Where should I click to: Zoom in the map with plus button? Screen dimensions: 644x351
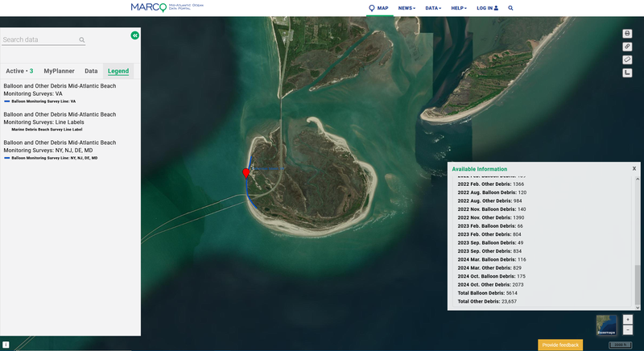click(628, 320)
